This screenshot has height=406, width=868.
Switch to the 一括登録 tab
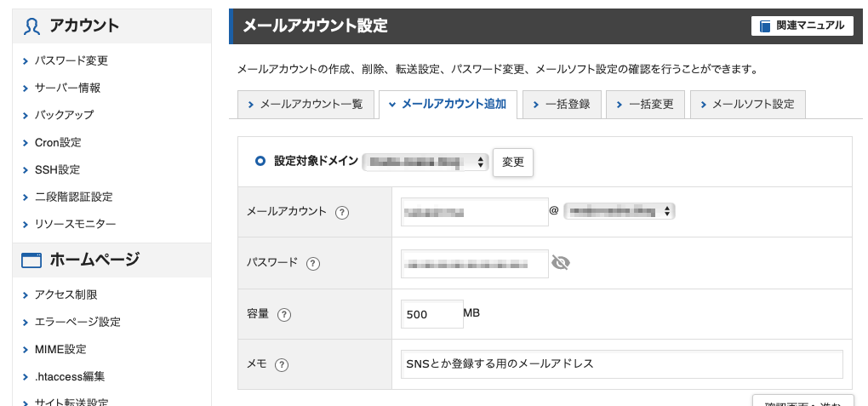click(562, 104)
